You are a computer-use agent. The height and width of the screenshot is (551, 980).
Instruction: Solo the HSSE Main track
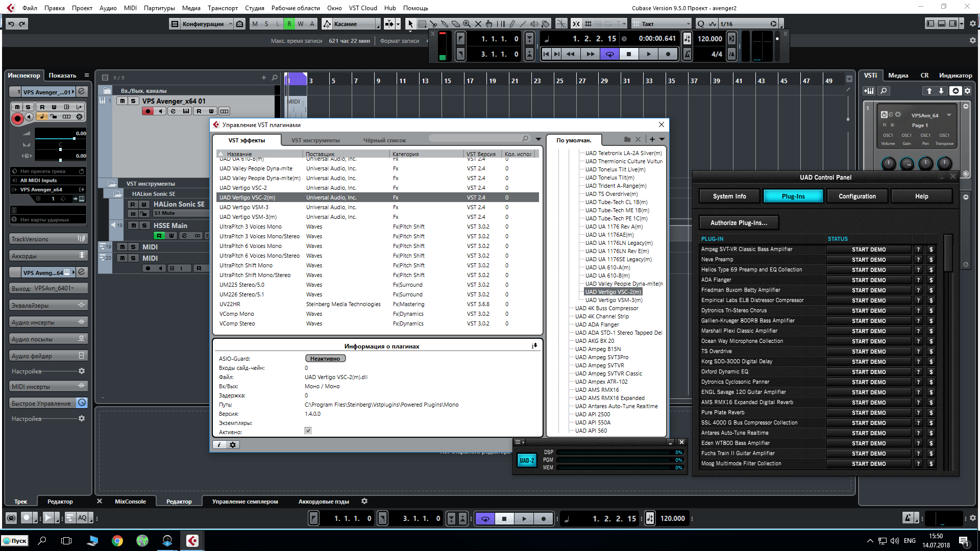(x=144, y=226)
